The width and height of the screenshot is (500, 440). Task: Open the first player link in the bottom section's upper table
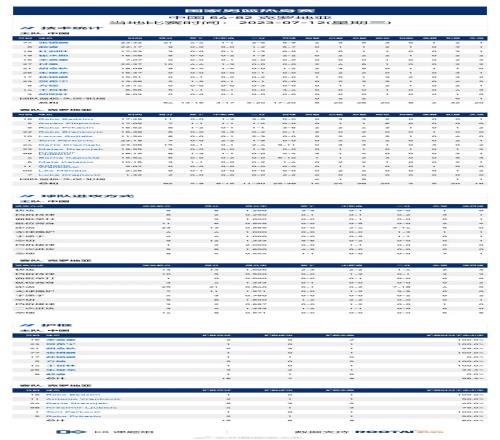(61, 340)
